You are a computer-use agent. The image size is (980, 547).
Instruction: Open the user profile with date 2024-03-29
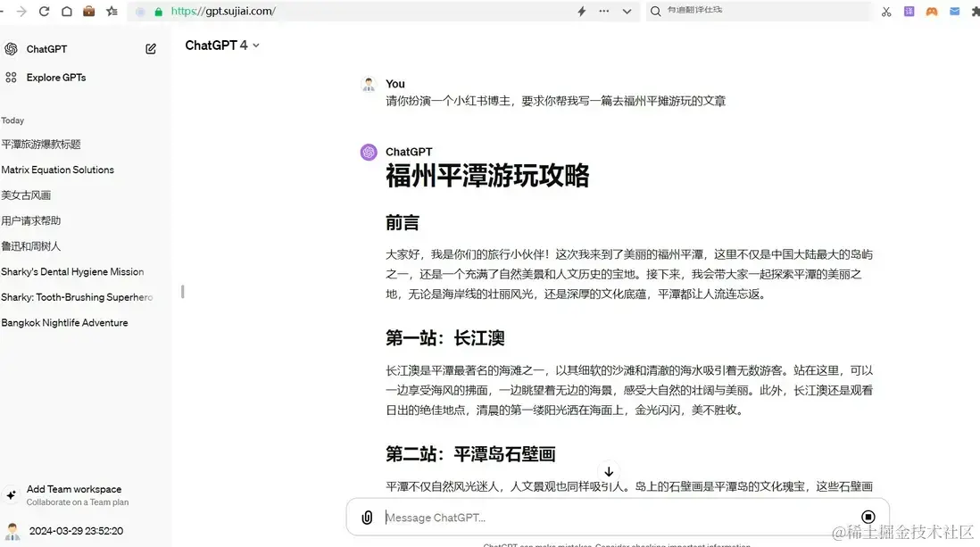pos(76,531)
